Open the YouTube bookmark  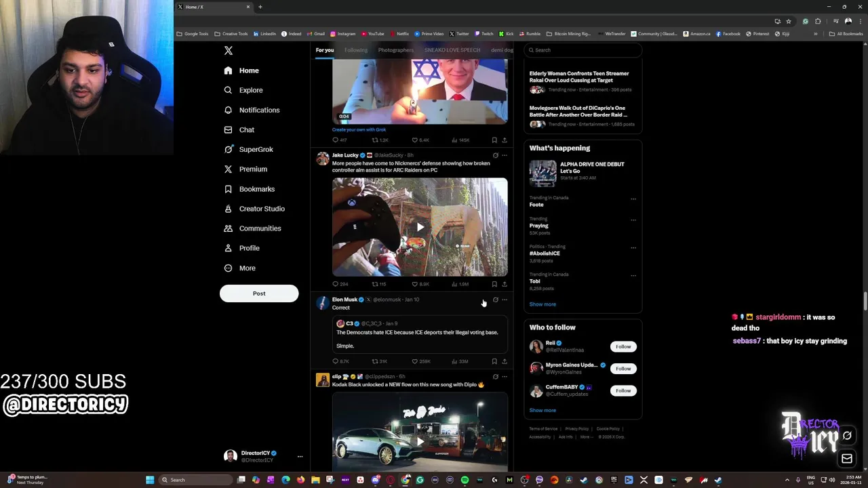[373, 34]
